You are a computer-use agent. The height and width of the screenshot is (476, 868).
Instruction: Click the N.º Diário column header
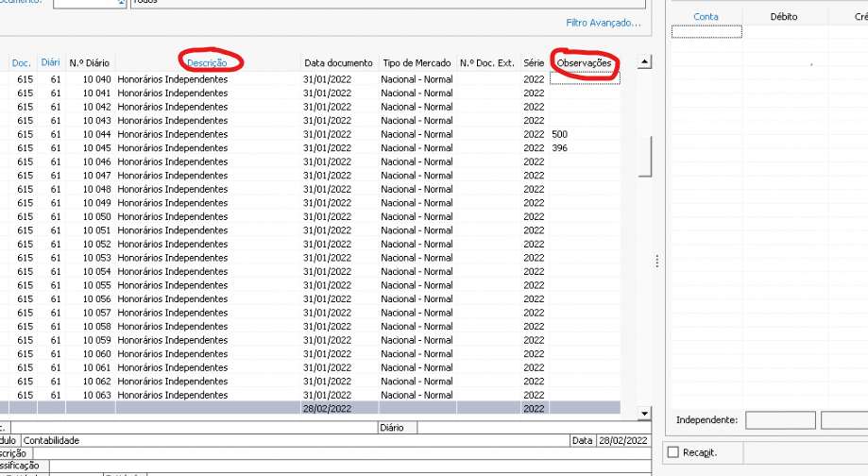click(89, 62)
